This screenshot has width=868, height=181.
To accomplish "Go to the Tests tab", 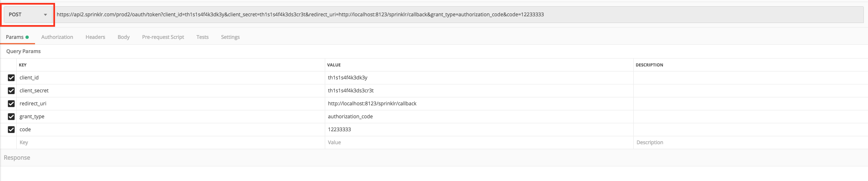I will click(x=202, y=37).
